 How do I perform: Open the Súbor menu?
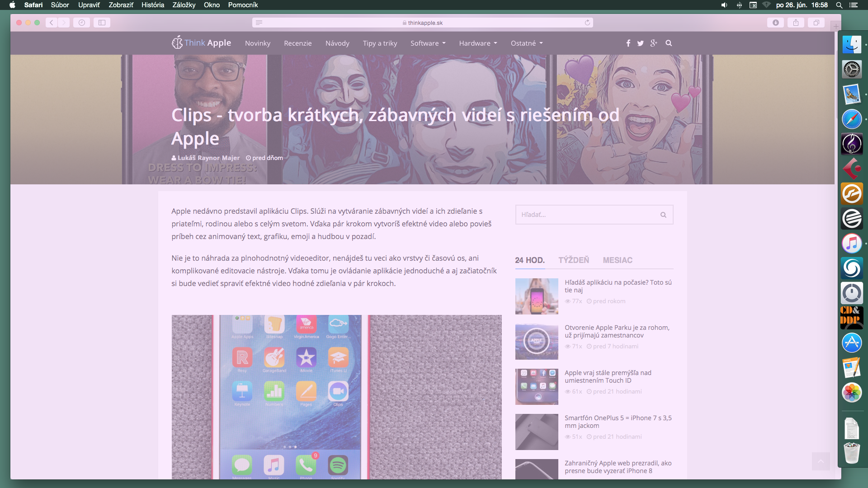[x=60, y=5]
